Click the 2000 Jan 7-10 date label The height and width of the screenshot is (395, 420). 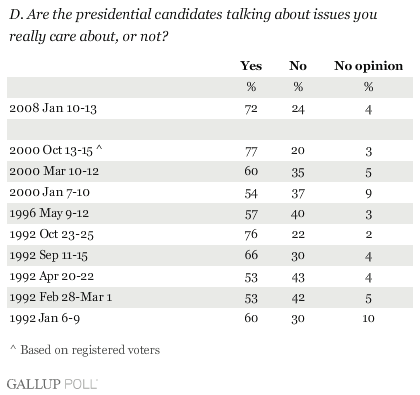click(49, 192)
